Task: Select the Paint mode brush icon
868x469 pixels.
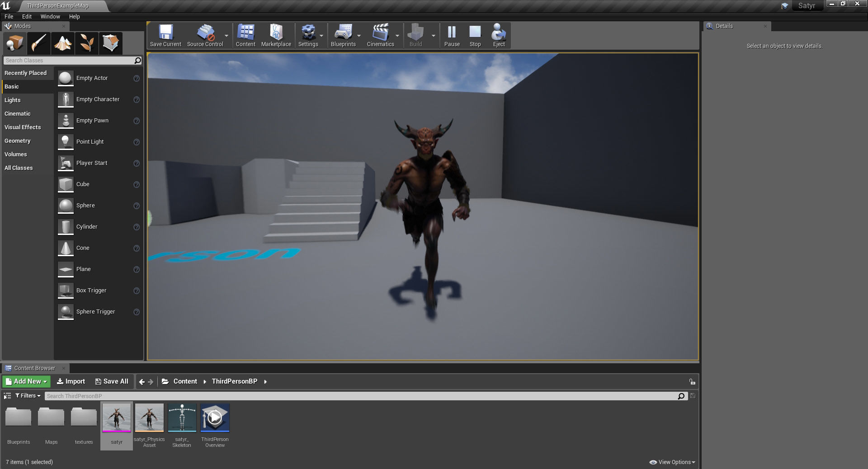Action: [39, 43]
